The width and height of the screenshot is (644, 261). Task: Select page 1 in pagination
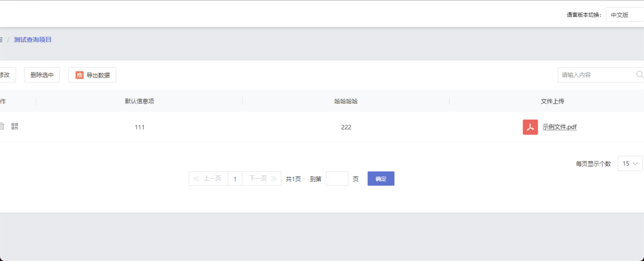235,179
